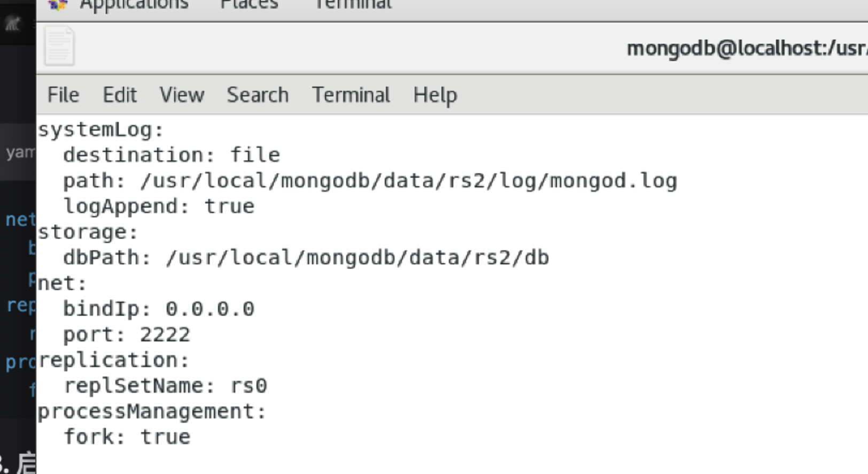The image size is (868, 474).
Task: Click the mongodb@localhost window title
Action: (x=738, y=48)
